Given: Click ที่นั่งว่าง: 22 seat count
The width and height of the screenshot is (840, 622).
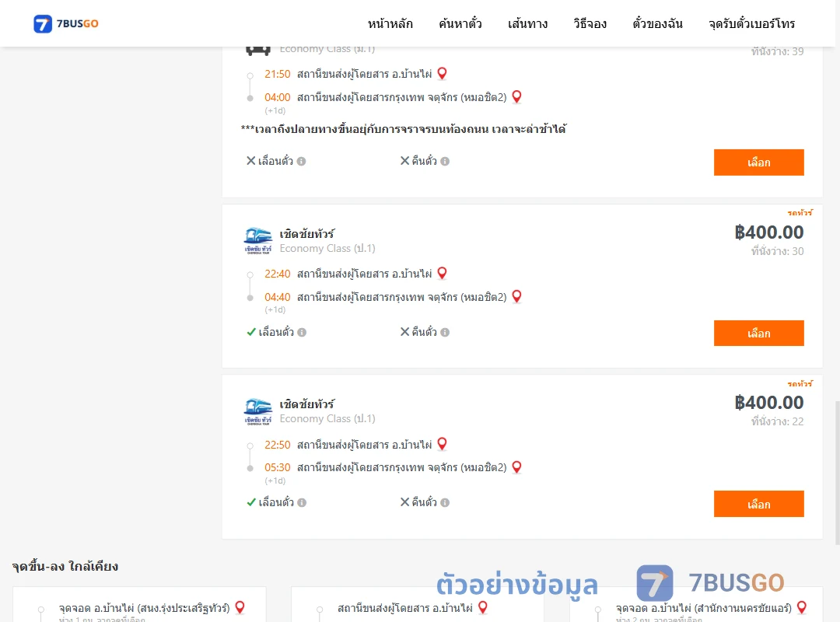Looking at the screenshot, I should tap(777, 421).
